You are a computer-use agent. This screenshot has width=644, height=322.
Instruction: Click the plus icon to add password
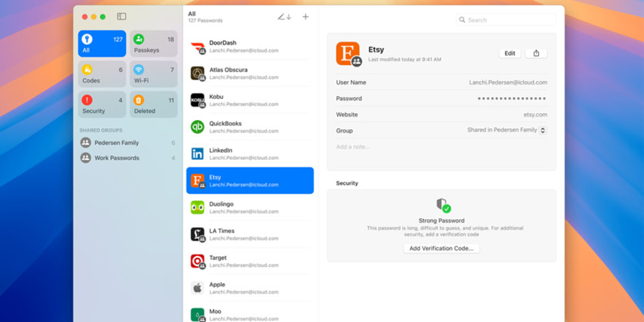(306, 16)
